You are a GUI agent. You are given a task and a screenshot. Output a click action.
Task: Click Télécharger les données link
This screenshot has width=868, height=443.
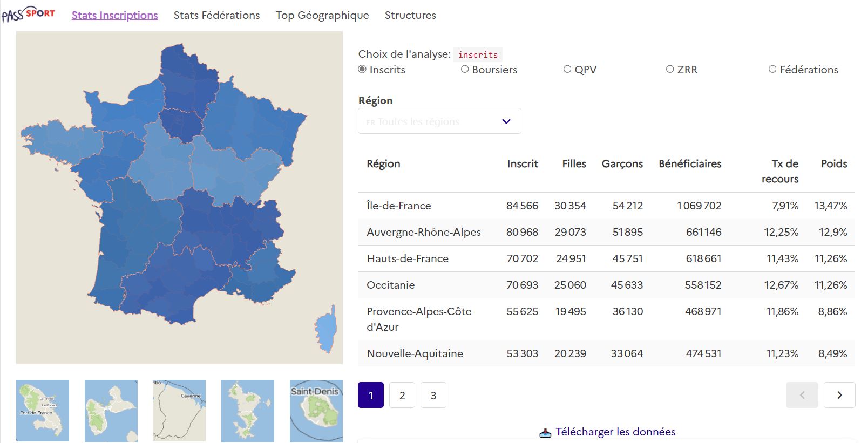(x=615, y=432)
